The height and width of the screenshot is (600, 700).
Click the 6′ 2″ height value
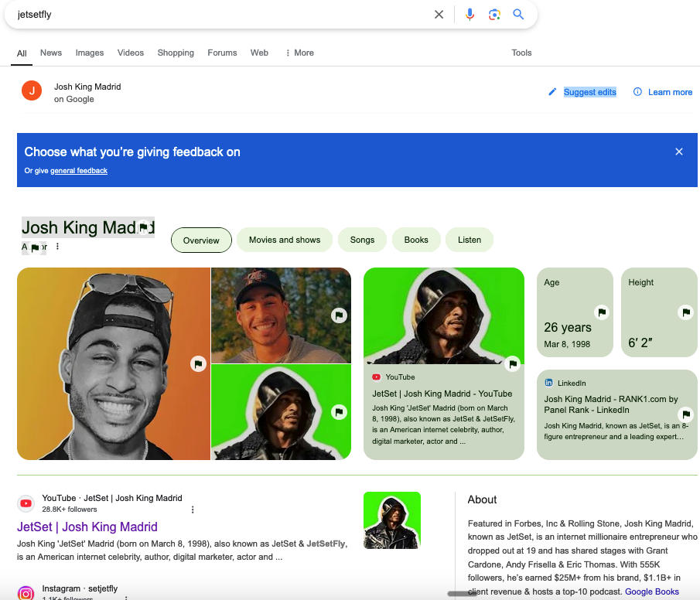pos(640,343)
